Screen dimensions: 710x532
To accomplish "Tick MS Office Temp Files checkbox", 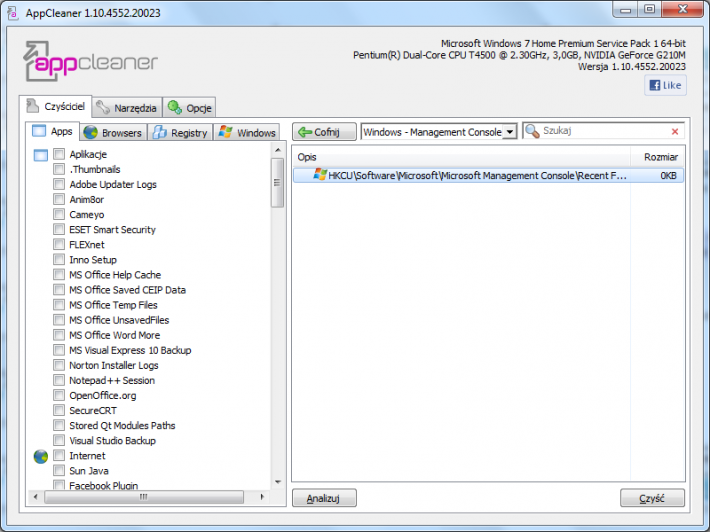I will 59,305.
